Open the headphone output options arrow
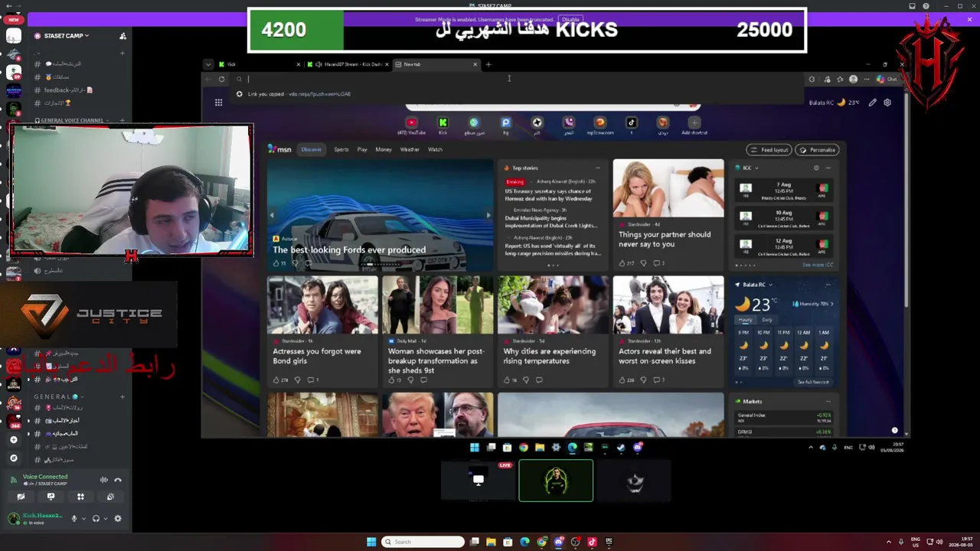This screenshot has height=551, width=980. [105, 519]
